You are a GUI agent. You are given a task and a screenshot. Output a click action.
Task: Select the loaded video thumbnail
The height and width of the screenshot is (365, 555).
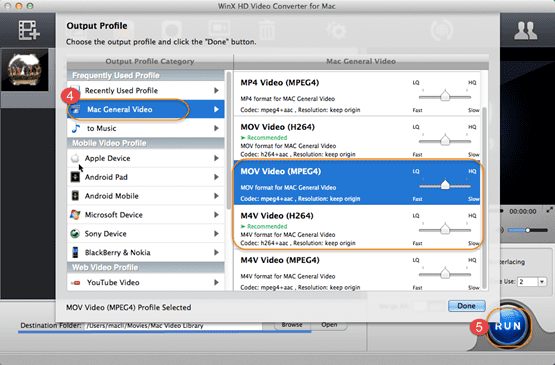(x=25, y=70)
